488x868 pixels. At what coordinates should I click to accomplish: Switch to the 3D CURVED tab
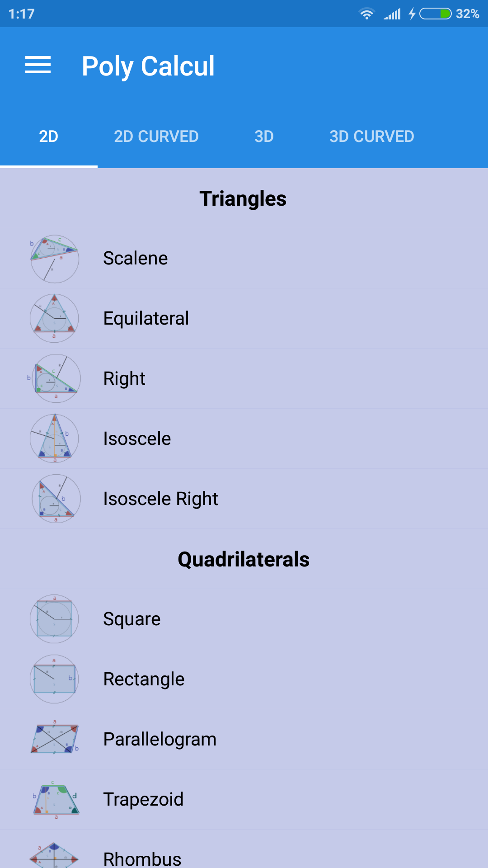click(372, 137)
